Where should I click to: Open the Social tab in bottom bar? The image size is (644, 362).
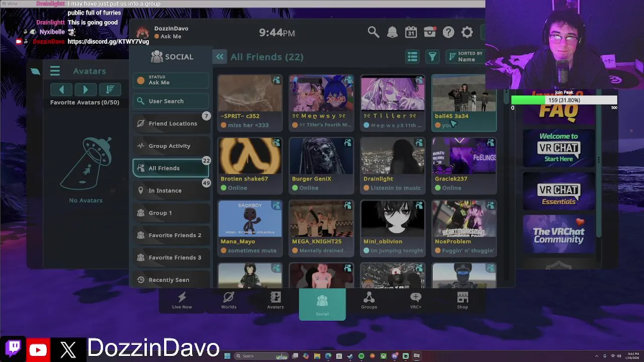coord(322,305)
